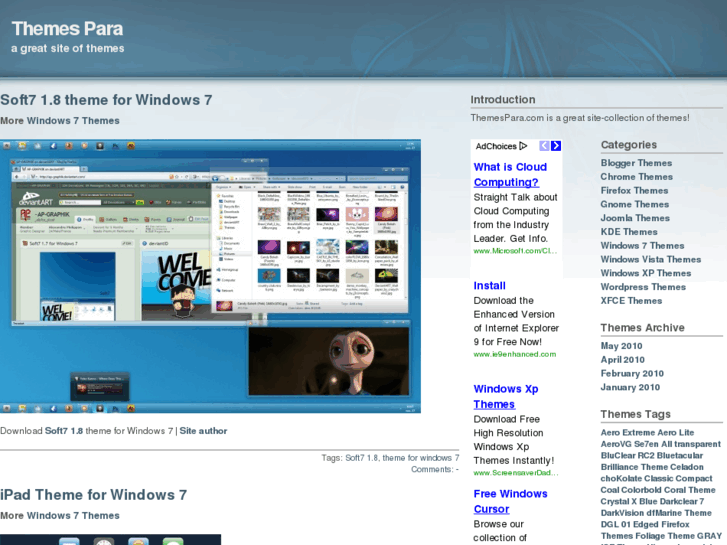Select the Coral Theme tag
The image size is (727, 545).
pyautogui.click(x=692, y=490)
